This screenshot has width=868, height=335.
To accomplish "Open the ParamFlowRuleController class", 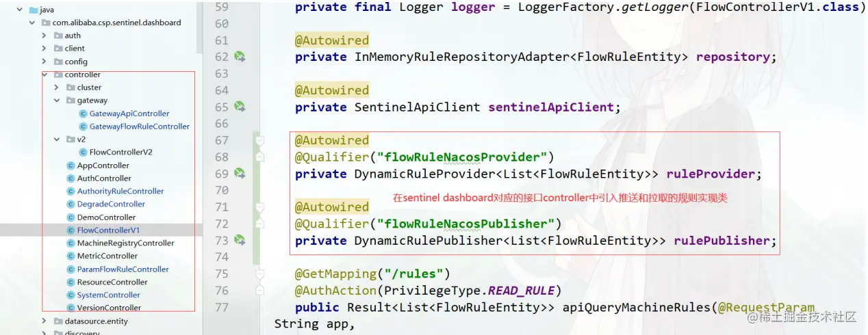I will click(x=123, y=269).
